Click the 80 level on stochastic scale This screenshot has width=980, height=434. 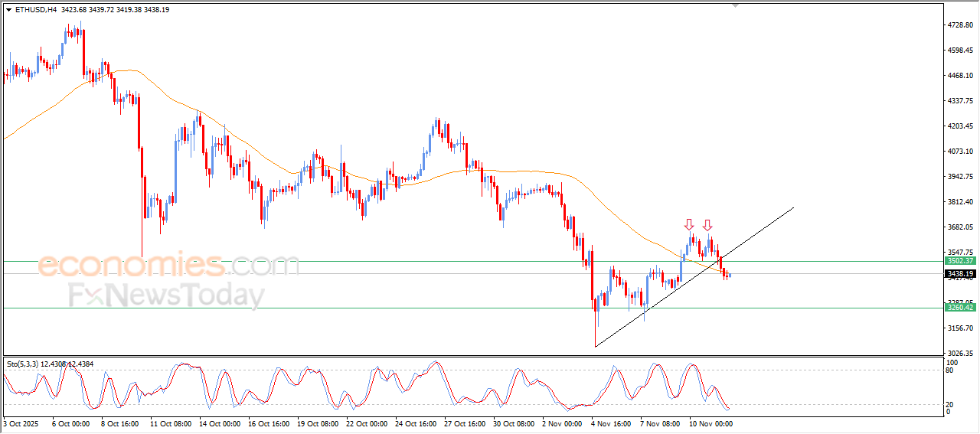coord(949,370)
